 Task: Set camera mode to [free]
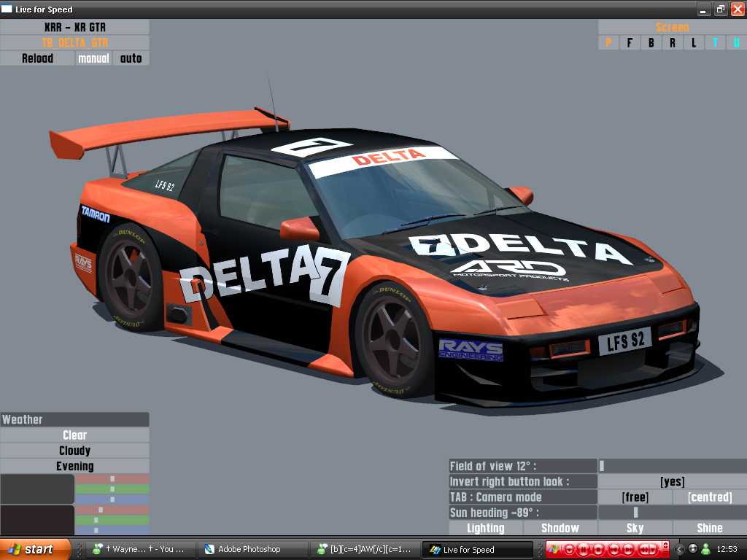click(635, 497)
